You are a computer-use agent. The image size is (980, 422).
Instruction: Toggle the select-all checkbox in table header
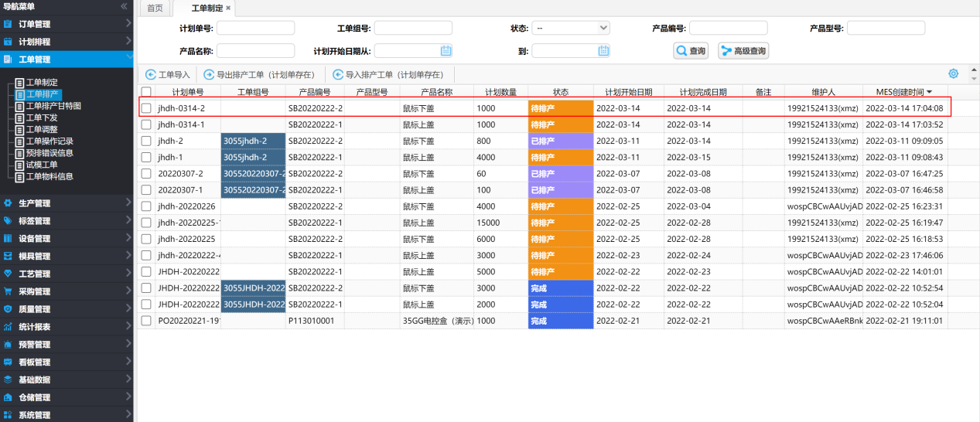pos(146,92)
